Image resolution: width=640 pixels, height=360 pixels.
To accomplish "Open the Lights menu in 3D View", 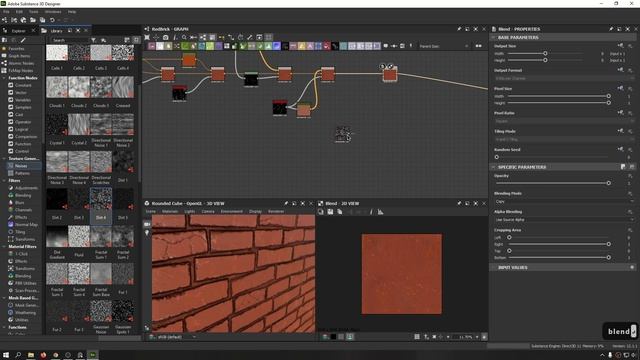I will coord(190,211).
